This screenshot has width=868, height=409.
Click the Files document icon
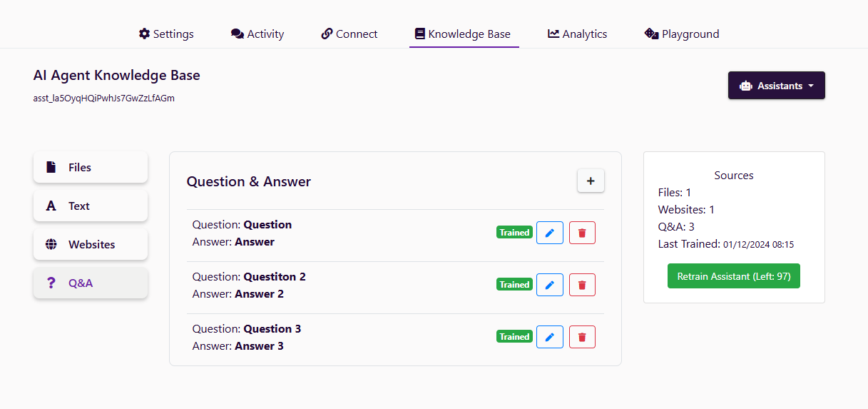coord(51,167)
